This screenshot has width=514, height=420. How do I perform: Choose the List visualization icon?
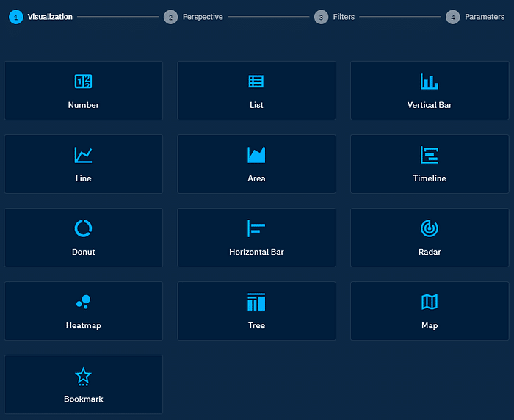tap(256, 82)
